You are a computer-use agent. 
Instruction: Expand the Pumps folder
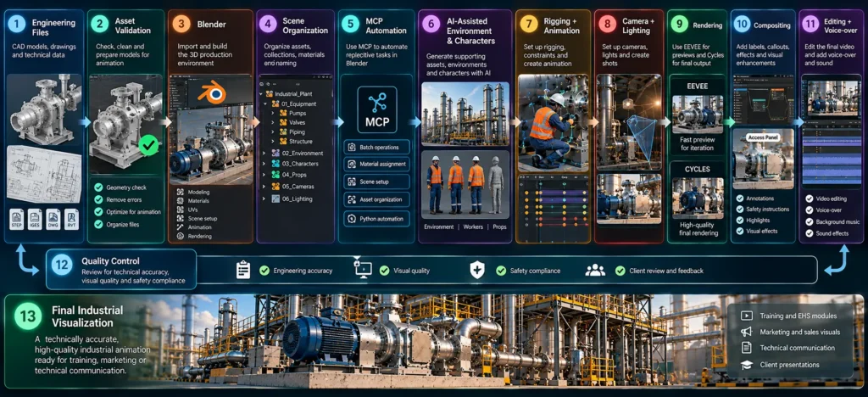tap(272, 113)
